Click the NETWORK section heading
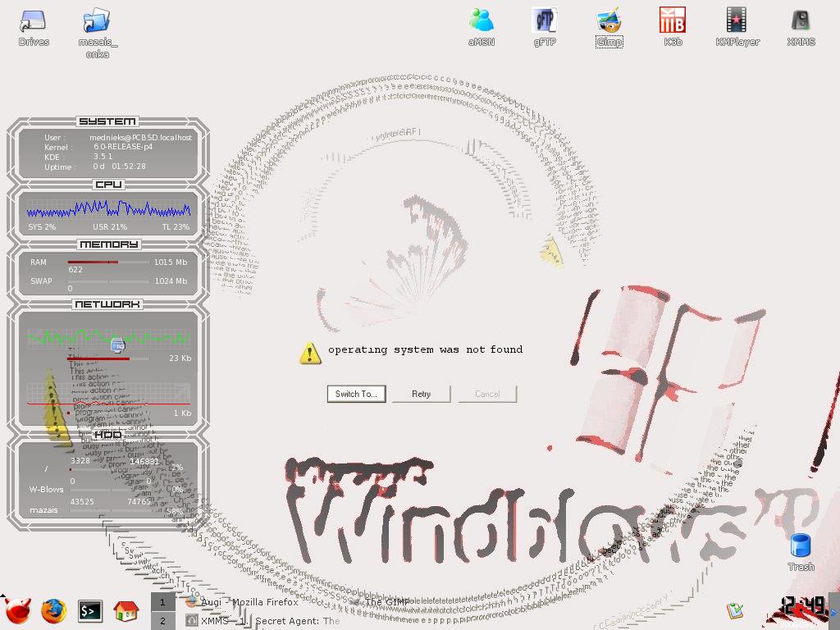The width and height of the screenshot is (840, 630). click(107, 304)
